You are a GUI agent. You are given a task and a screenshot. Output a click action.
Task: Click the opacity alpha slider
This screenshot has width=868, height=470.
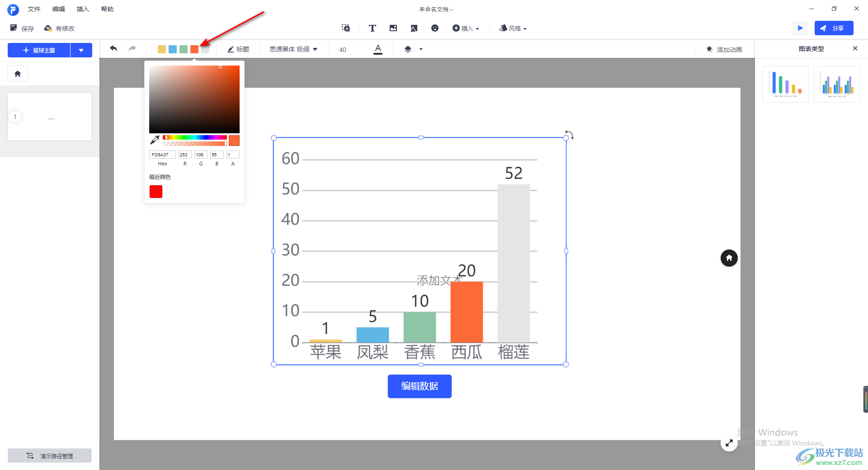click(195, 144)
